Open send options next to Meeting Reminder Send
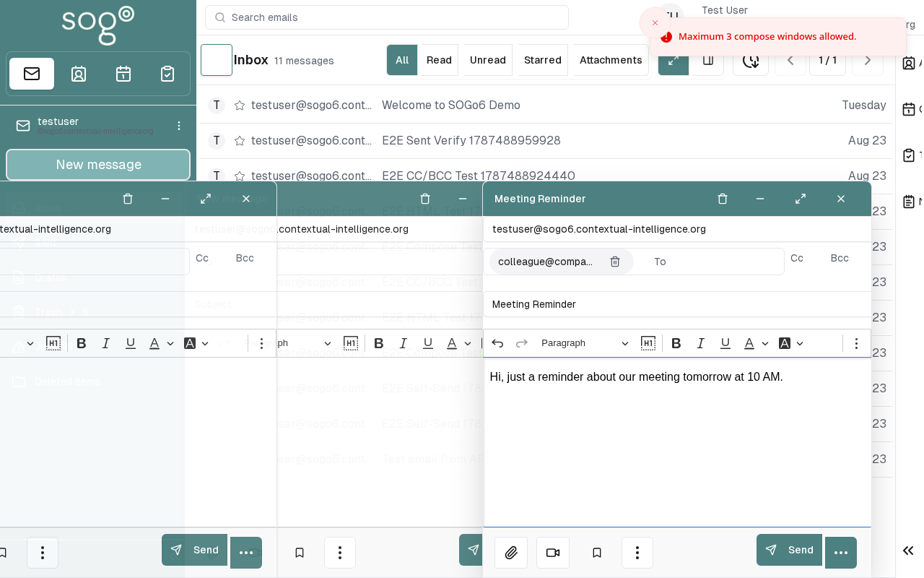This screenshot has width=924, height=578. tap(841, 553)
